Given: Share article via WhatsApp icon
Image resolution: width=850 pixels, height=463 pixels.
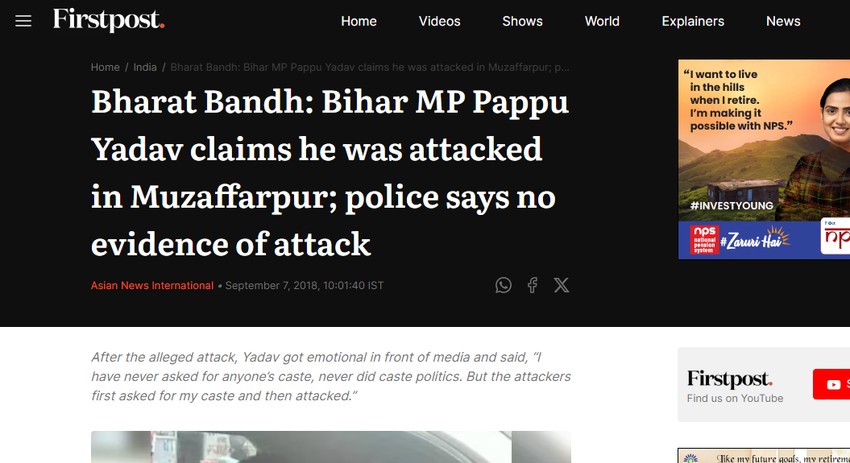Looking at the screenshot, I should pyautogui.click(x=503, y=285).
